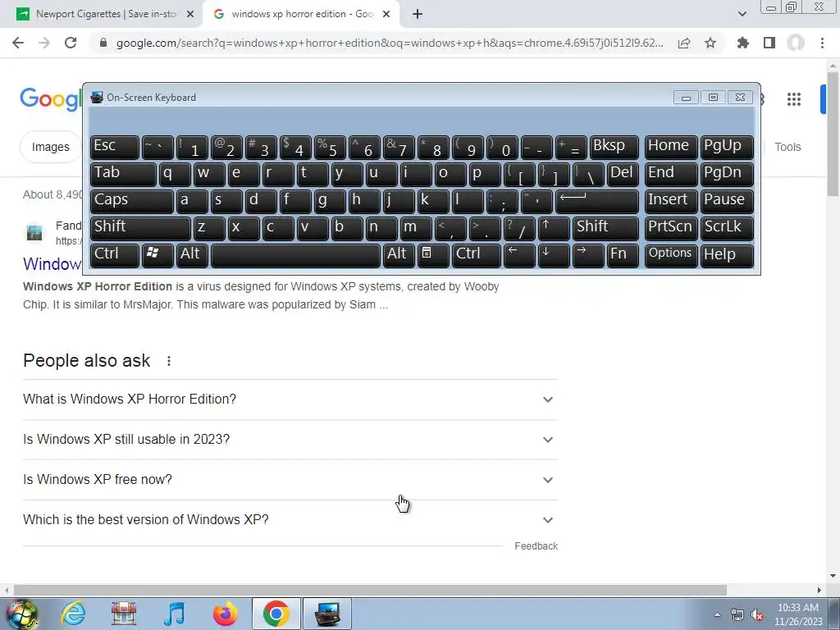Viewport: 840px width, 630px height.
Task: Click the space bar on On-Screen Keyboard
Action: 295,255
